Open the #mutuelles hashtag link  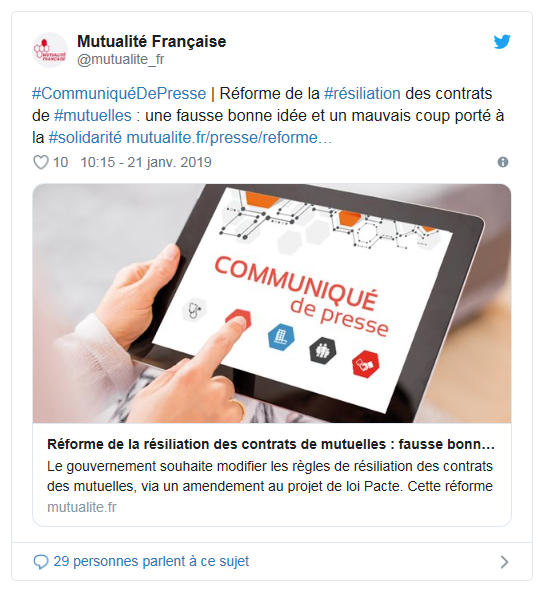click(x=93, y=116)
